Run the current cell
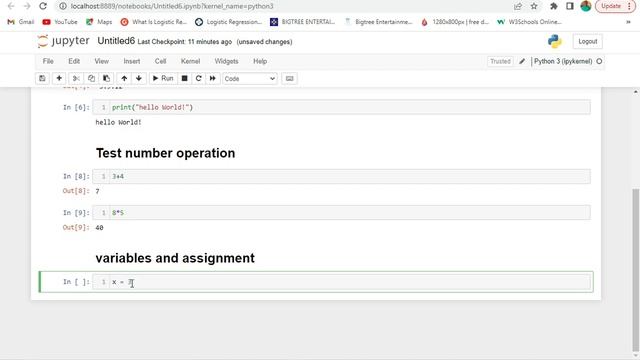Screen dimensions: 640x360 click(x=163, y=78)
